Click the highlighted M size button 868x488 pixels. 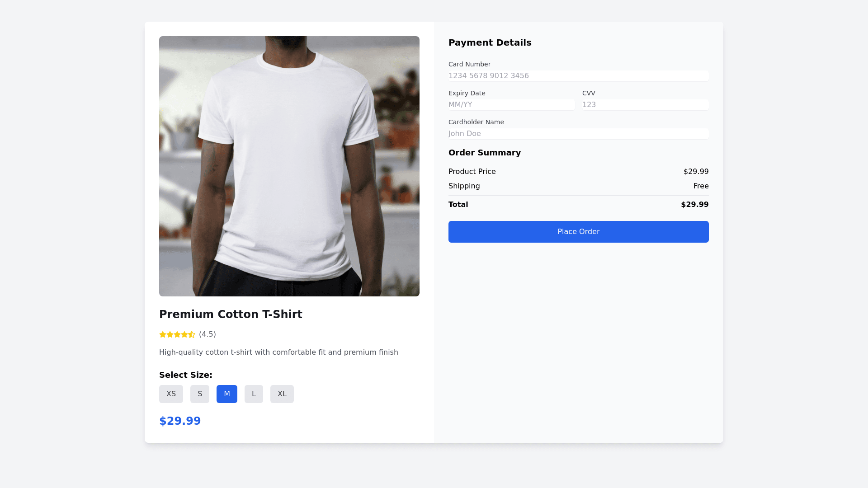point(227,394)
